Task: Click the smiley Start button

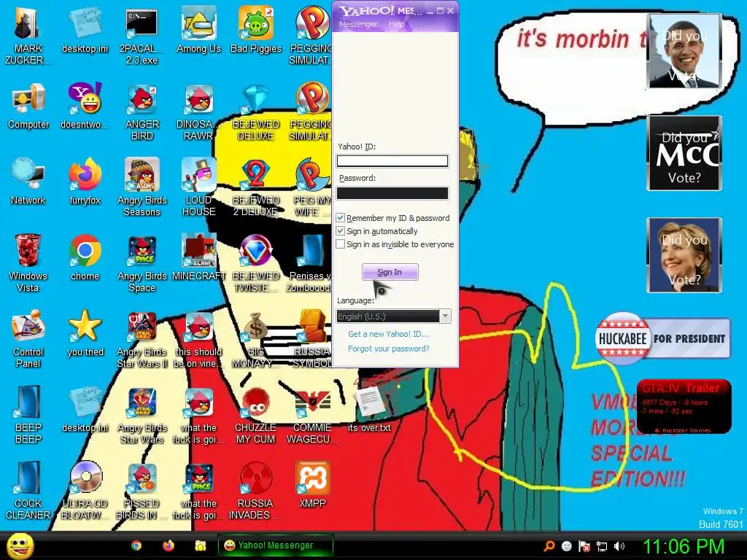Action: (20, 546)
